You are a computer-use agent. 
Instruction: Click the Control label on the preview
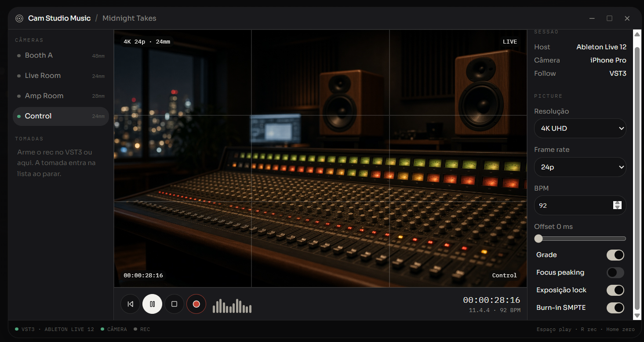(505, 276)
